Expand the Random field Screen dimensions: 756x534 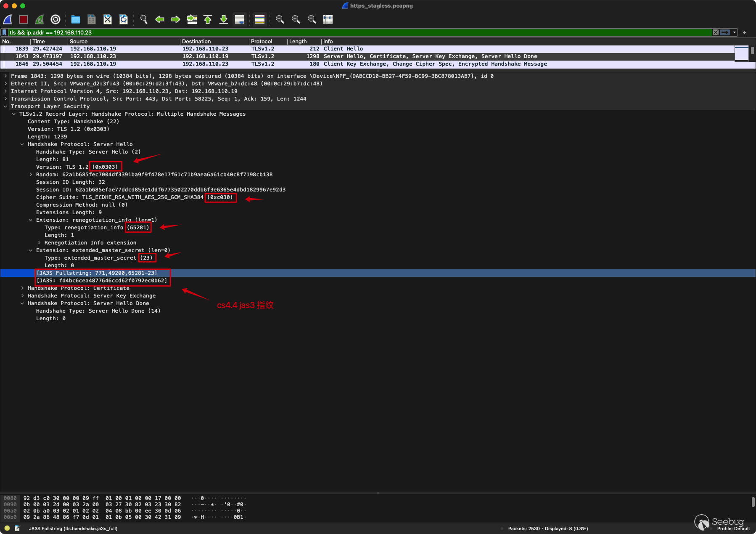click(x=31, y=175)
